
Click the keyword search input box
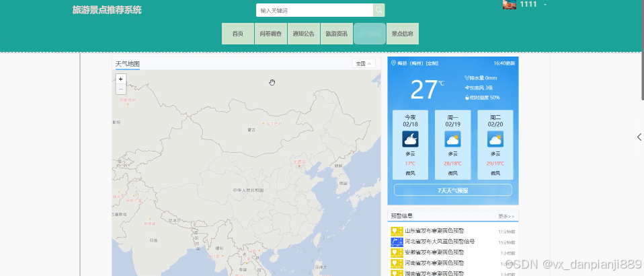(315, 10)
